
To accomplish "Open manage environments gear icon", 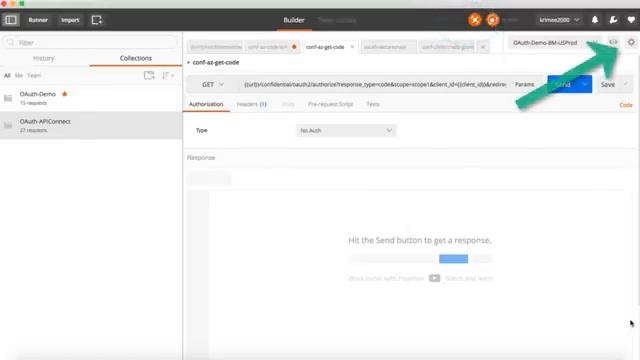I will point(631,42).
